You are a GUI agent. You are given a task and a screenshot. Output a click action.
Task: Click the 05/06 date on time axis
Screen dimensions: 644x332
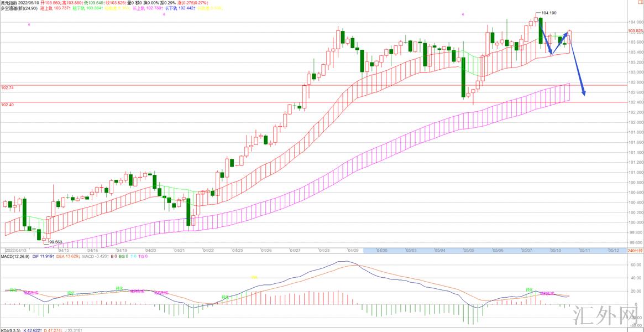pos(498,250)
